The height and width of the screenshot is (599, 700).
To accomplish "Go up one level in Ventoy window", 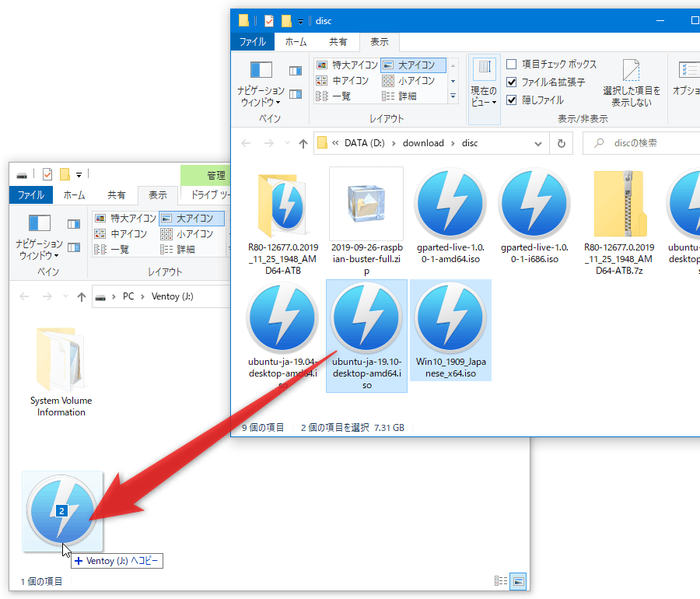I will pyautogui.click(x=81, y=297).
